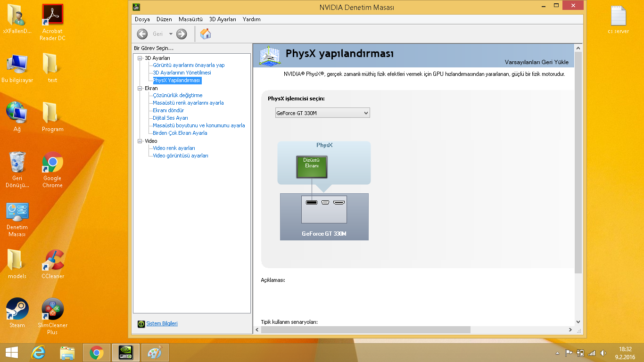
Task: Open the Windows Start button
Action: tap(11, 353)
